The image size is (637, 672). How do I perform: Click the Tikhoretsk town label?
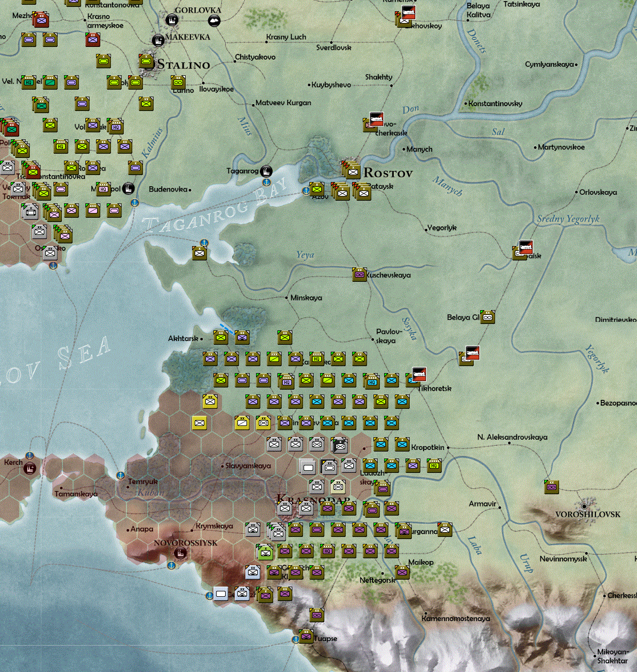[x=435, y=389]
